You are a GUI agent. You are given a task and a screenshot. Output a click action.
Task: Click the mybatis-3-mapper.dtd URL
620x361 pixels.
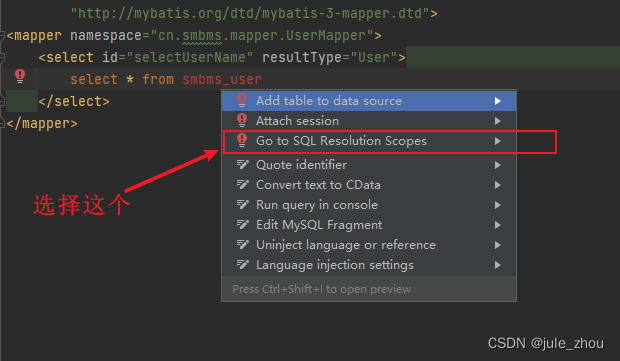pos(250,13)
